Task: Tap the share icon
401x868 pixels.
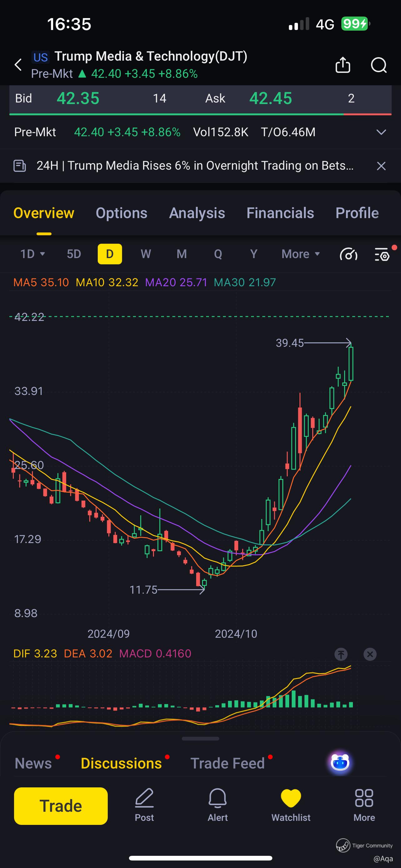Action: [343, 65]
